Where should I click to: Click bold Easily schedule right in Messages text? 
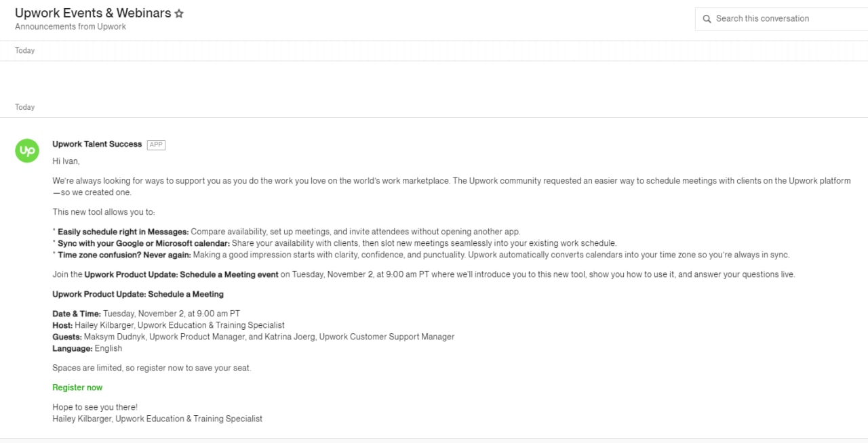tap(123, 232)
